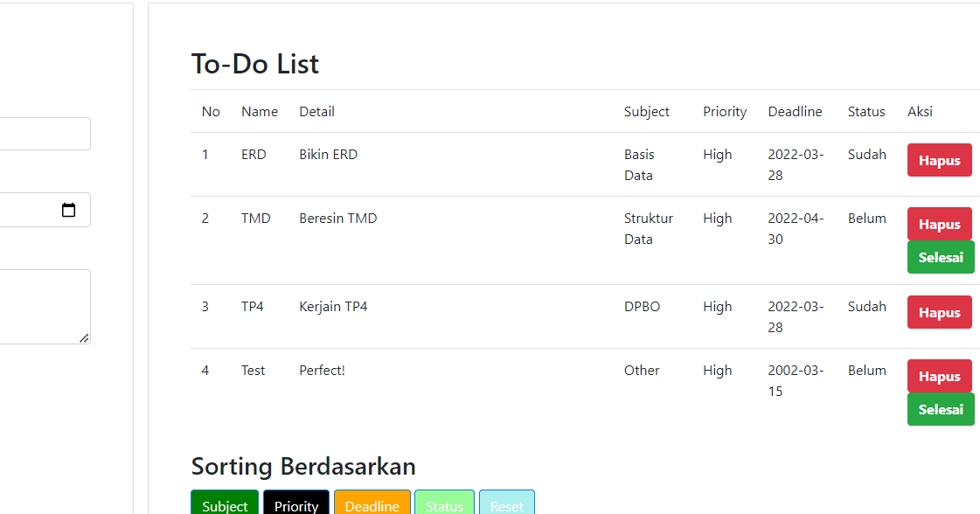Viewport: 980px width, 514px height.
Task: Click the black Priority sorting button
Action: [x=295, y=505]
